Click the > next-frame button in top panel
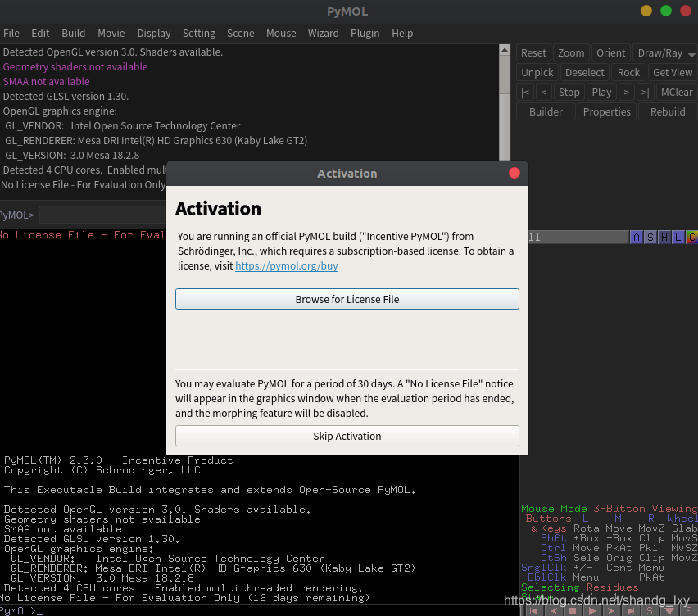 tap(627, 92)
